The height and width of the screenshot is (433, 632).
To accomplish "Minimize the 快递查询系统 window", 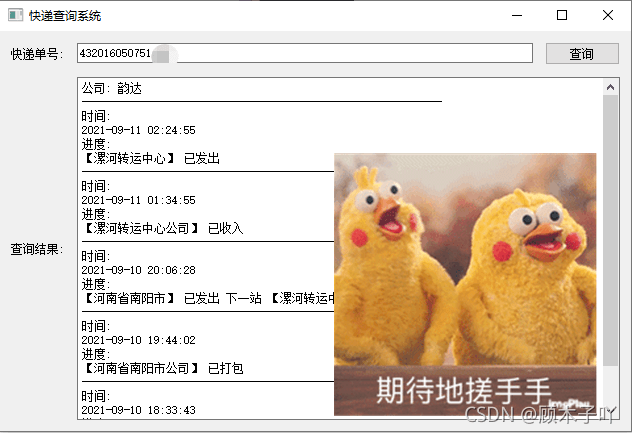I will click(515, 15).
